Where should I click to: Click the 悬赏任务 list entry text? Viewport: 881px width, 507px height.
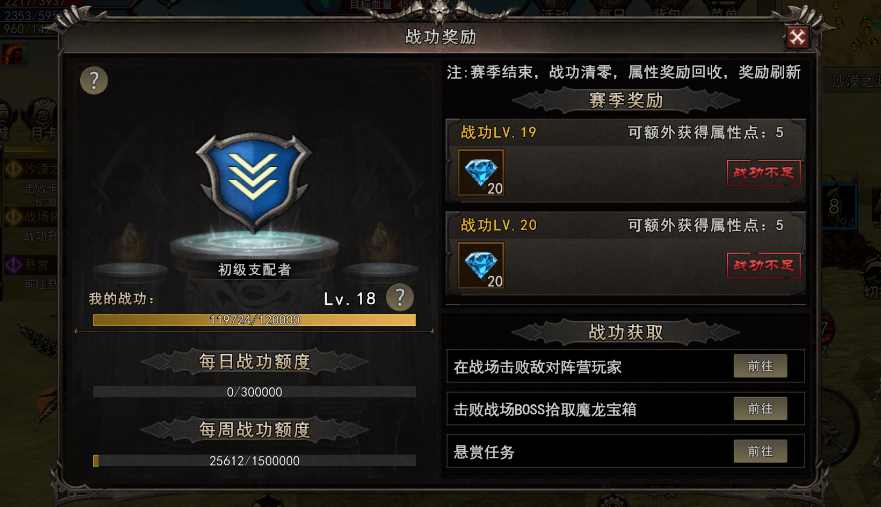[x=484, y=452]
